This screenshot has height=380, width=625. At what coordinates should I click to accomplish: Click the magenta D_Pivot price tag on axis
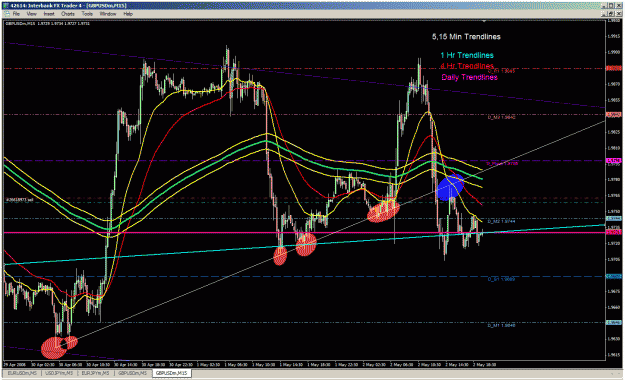click(613, 161)
